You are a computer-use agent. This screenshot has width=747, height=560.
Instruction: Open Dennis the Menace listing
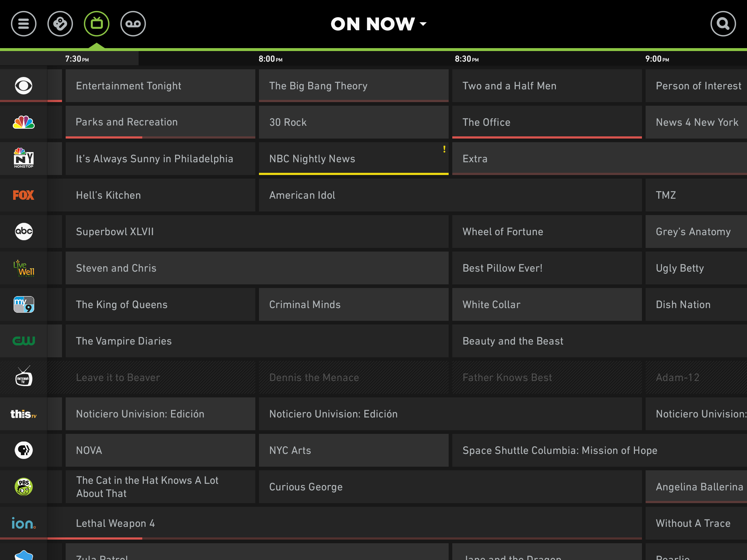click(354, 377)
